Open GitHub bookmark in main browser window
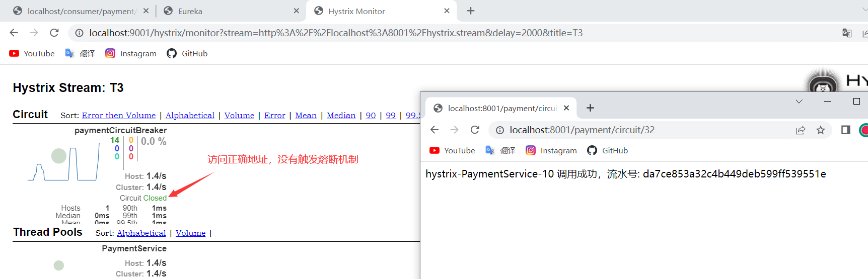Image resolution: width=868 pixels, height=279 pixels. pos(187,53)
